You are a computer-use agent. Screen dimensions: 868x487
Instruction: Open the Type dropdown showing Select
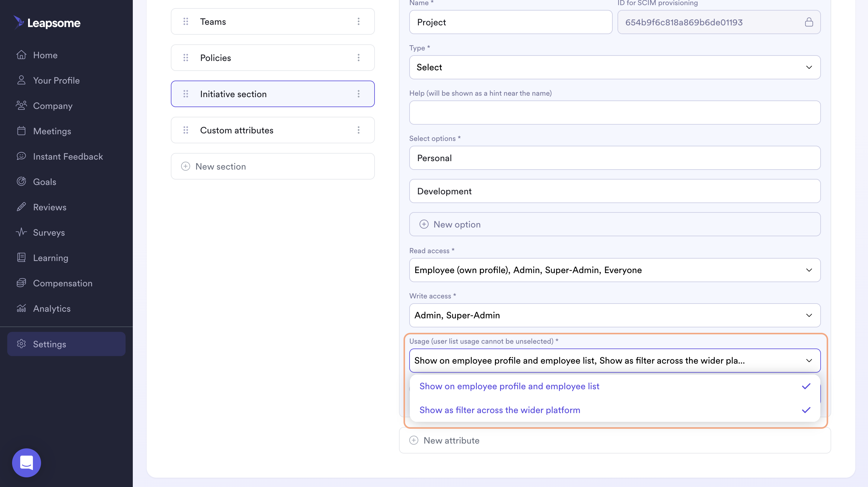click(x=614, y=67)
